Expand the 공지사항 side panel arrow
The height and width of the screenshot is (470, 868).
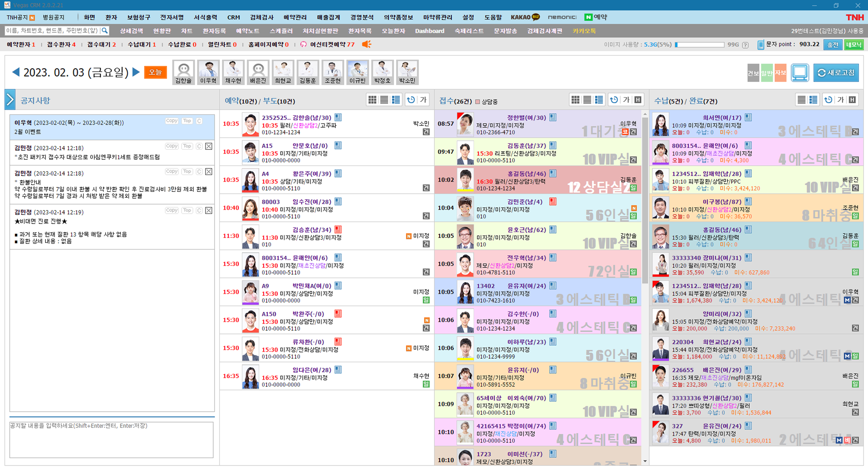pos(10,100)
